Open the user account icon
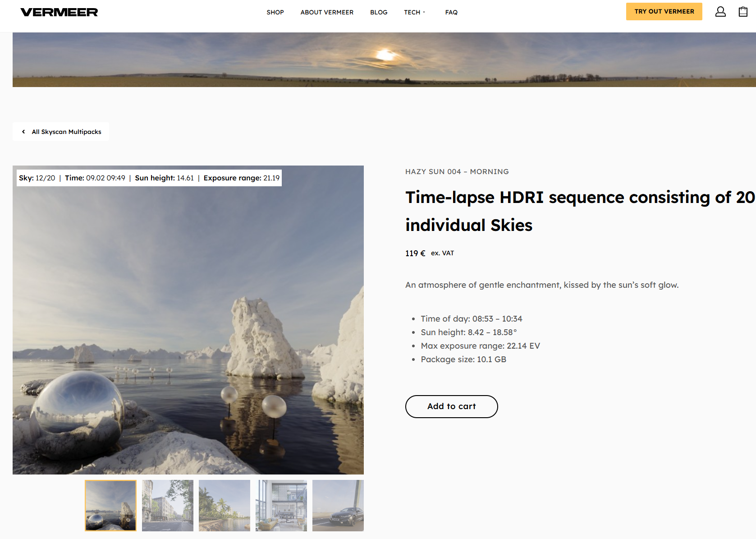The image size is (756, 539). (x=720, y=12)
